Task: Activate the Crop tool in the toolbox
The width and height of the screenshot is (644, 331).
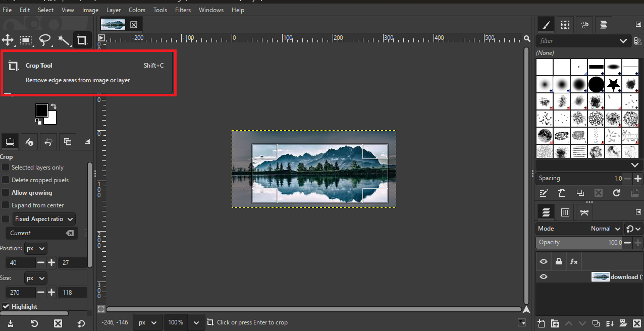Action: pyautogui.click(x=81, y=40)
